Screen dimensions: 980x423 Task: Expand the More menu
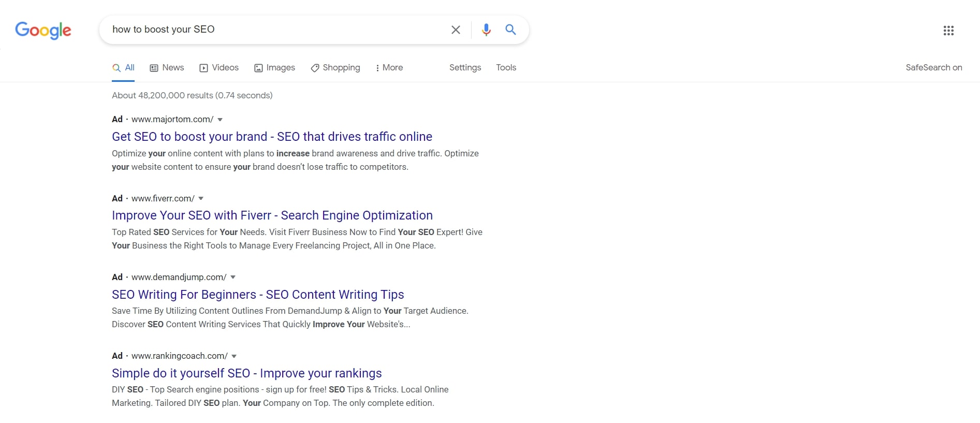(x=389, y=68)
